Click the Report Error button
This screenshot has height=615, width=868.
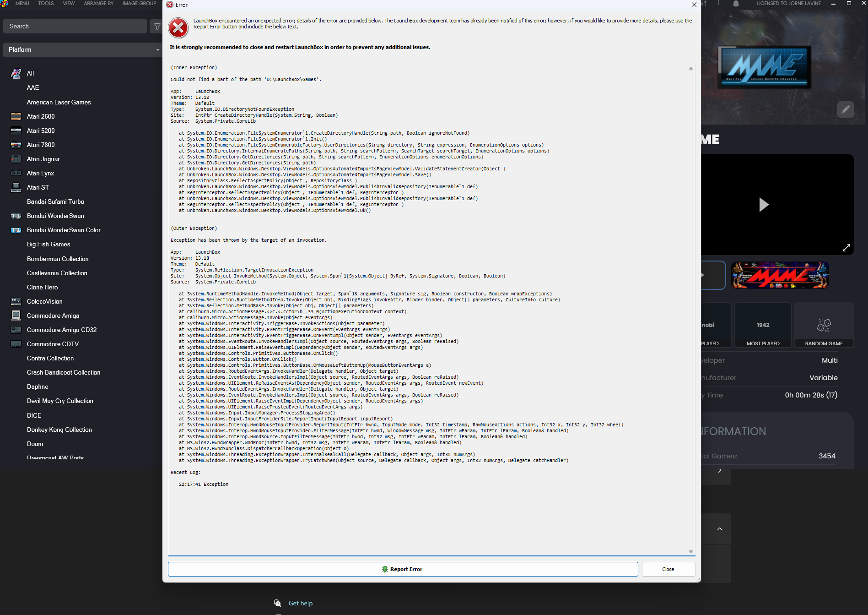403,569
